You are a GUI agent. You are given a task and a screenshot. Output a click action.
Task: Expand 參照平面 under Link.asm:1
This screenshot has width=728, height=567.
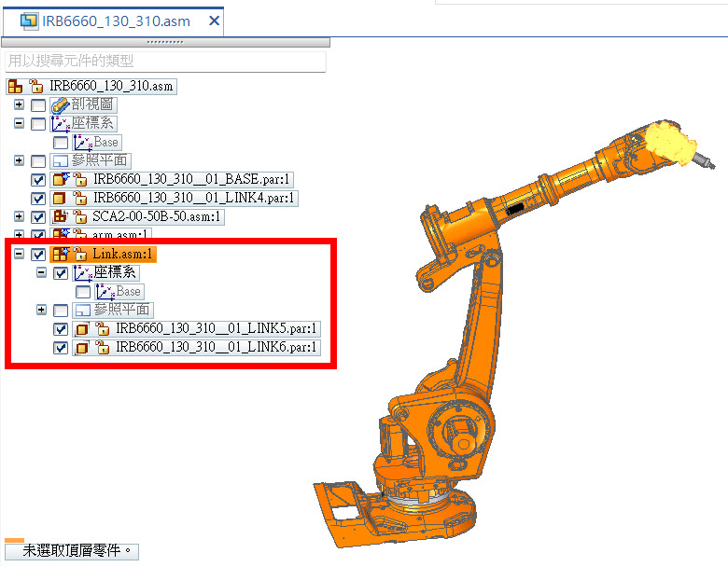[41, 310]
